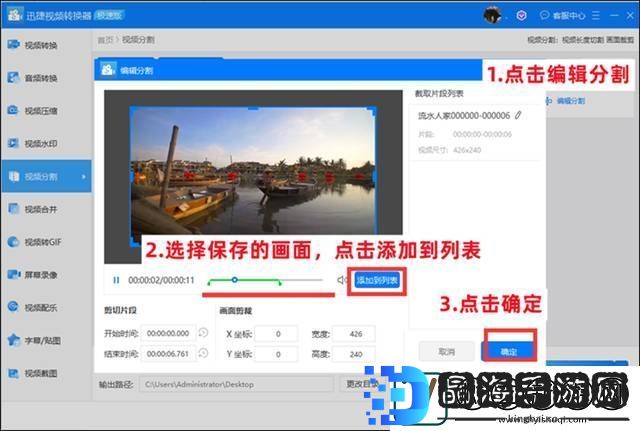Reset the 开始时间 with its clock icon

203,333
